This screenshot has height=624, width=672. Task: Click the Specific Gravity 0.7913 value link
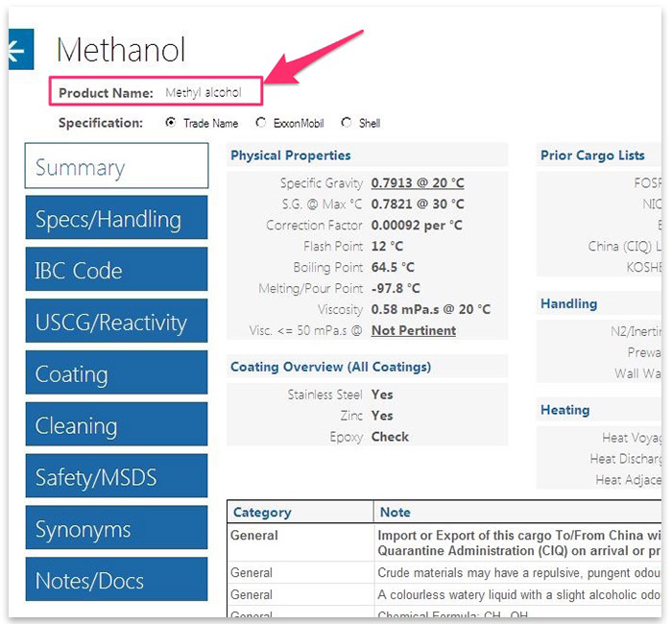click(418, 183)
